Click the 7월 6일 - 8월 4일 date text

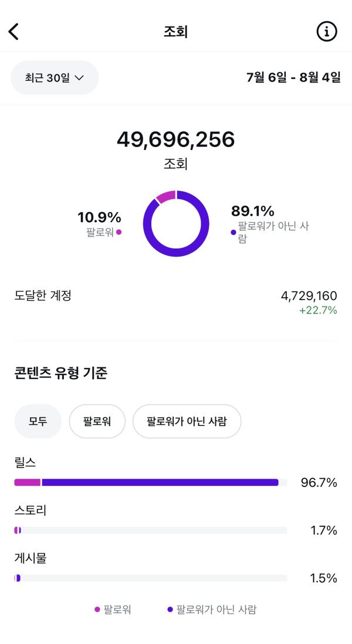point(293,77)
